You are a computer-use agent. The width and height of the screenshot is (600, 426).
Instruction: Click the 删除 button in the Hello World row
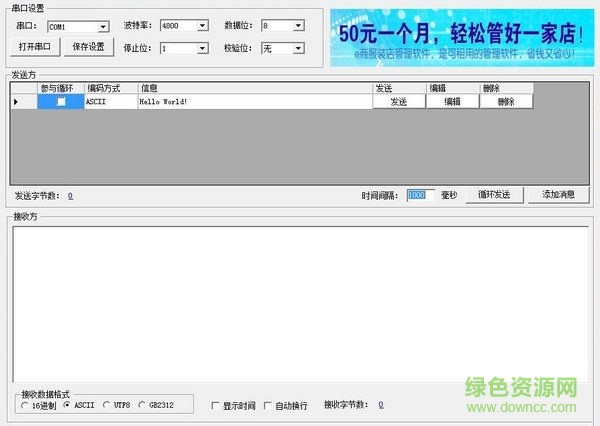(506, 102)
